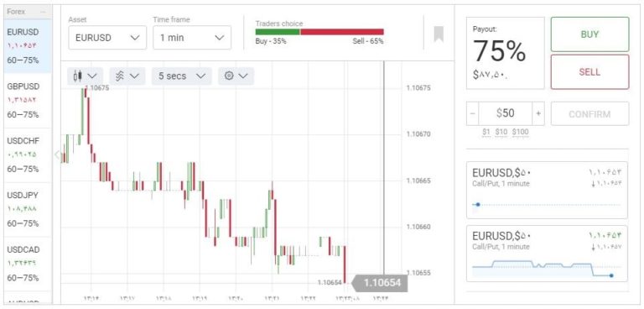Minimize the Forex panel header dash
This screenshot has height=309, width=644.
pyautogui.click(x=43, y=12)
